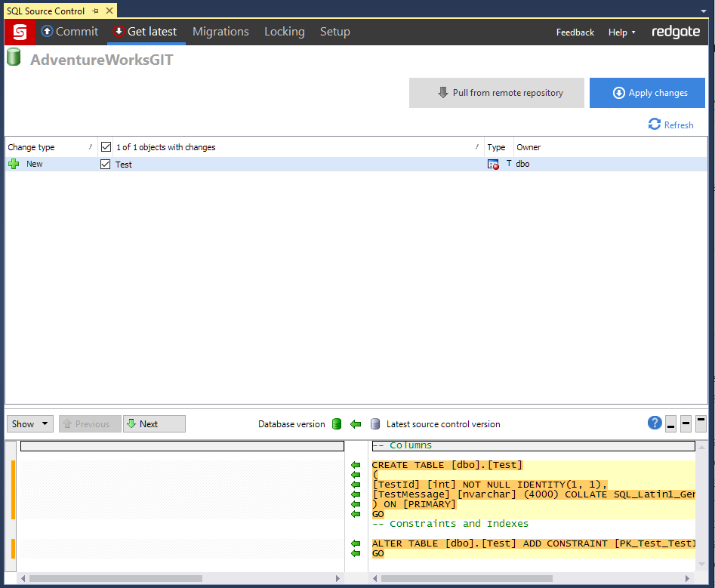Click the AdventureWorksGIT database icon
The image size is (715, 588).
coord(14,56)
